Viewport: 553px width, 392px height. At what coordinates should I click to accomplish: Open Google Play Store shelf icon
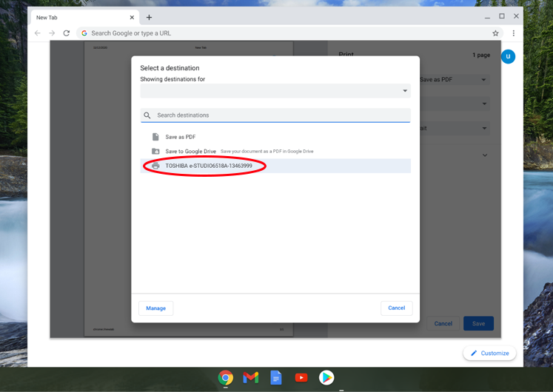click(x=326, y=378)
